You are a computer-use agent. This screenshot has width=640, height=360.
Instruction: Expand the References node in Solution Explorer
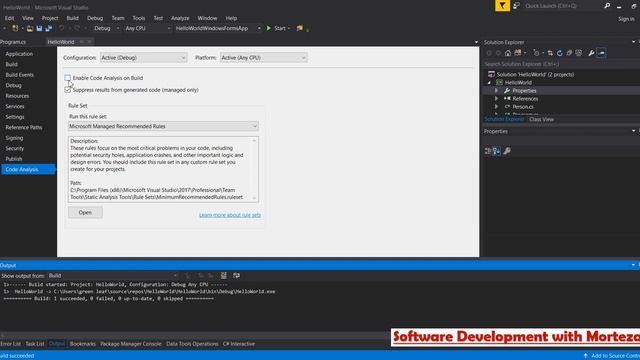coord(496,99)
